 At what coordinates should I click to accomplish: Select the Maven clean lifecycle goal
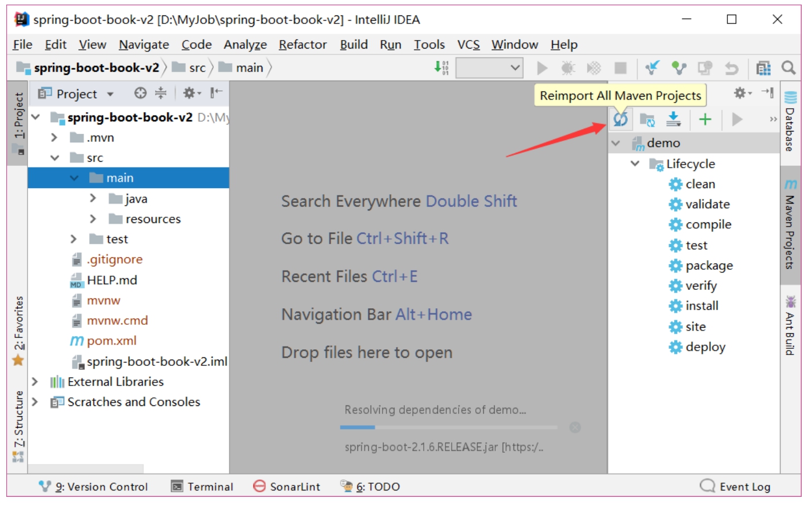[x=692, y=184]
